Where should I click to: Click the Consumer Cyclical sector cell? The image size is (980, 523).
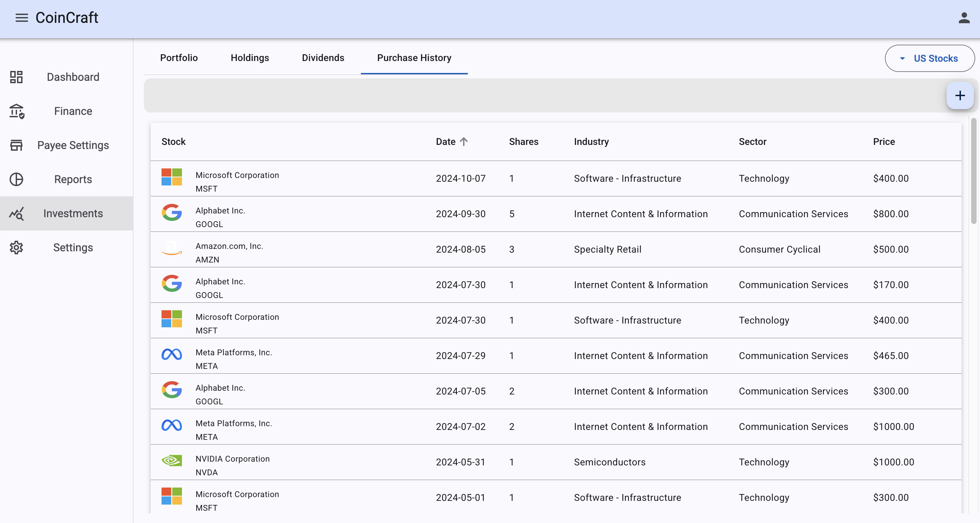point(780,249)
